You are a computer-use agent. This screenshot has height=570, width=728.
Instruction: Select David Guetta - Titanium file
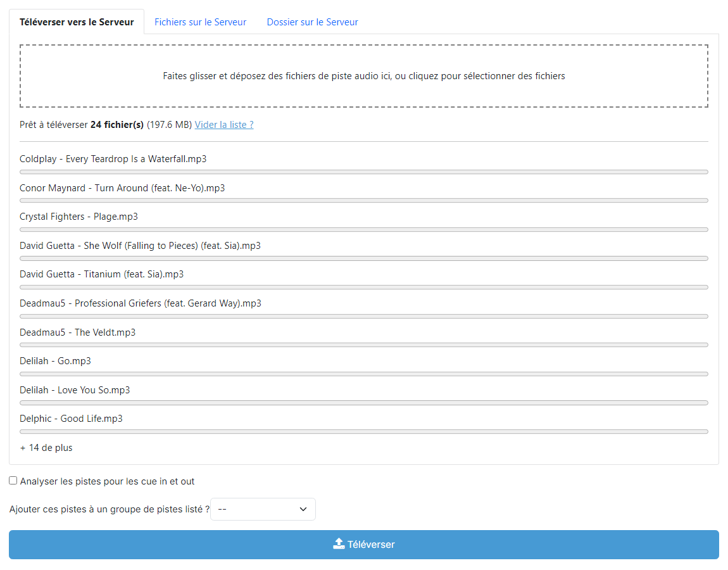(x=101, y=274)
